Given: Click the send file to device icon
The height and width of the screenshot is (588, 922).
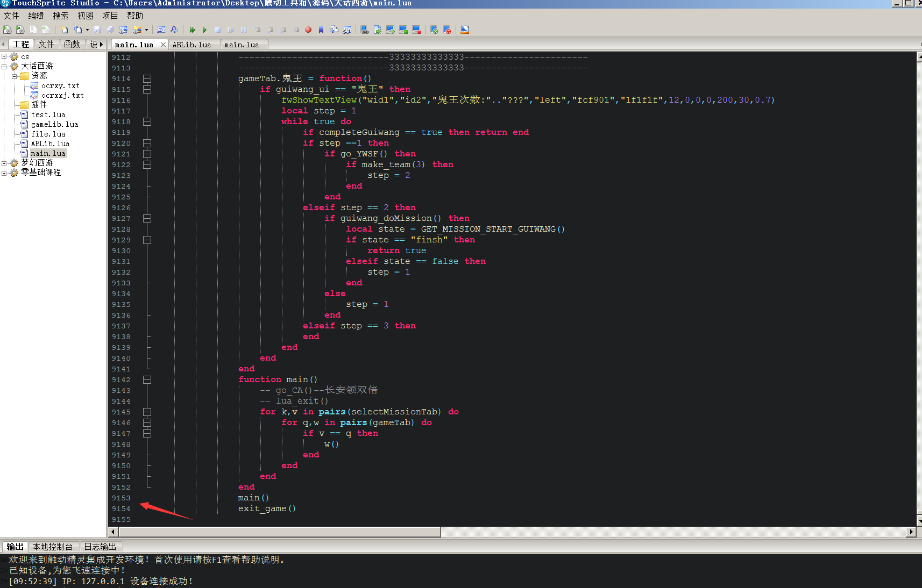Looking at the screenshot, I should click(x=378, y=30).
